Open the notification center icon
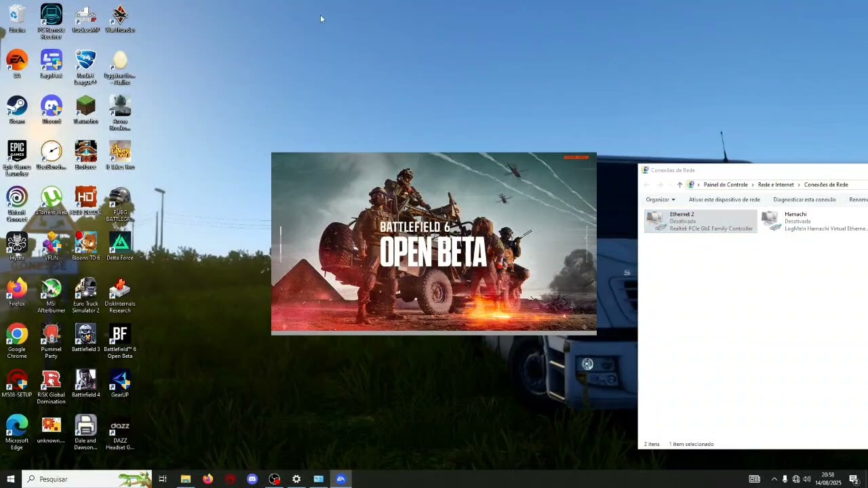The width and height of the screenshot is (868, 488). point(854,479)
